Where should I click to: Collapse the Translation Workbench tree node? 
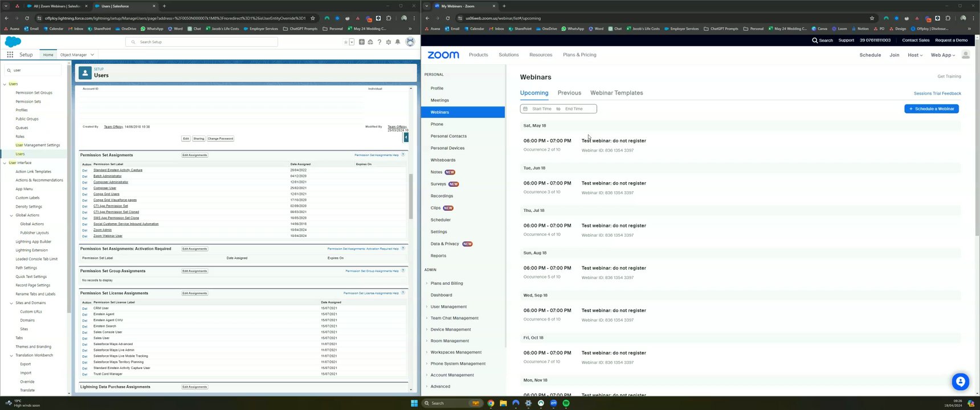(x=11, y=355)
